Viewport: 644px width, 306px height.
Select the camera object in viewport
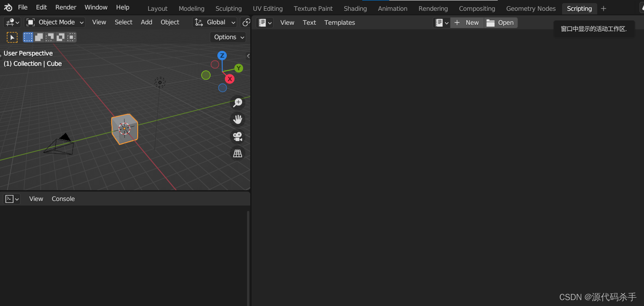[60, 144]
